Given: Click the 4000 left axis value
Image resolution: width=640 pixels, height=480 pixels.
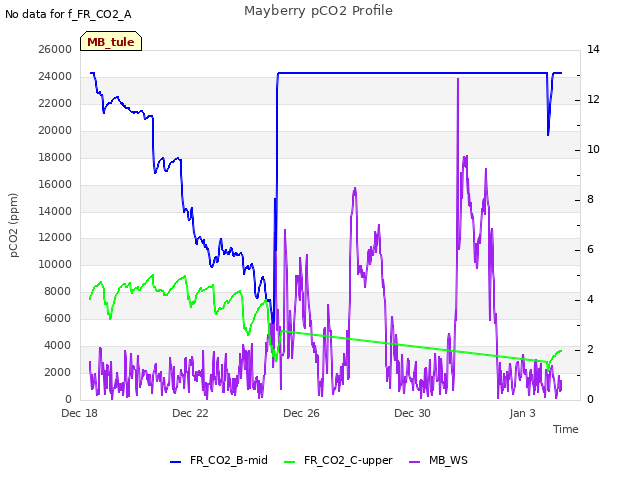Looking at the screenshot, I should 58,345.
